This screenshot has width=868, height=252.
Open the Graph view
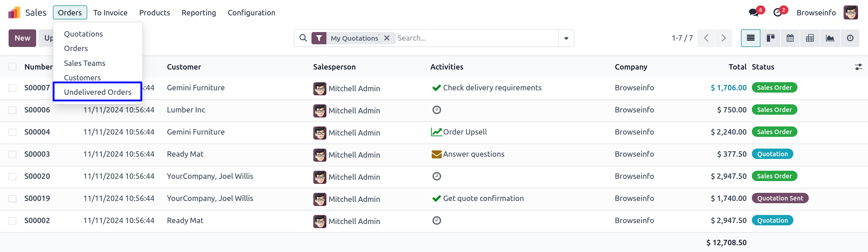click(830, 38)
